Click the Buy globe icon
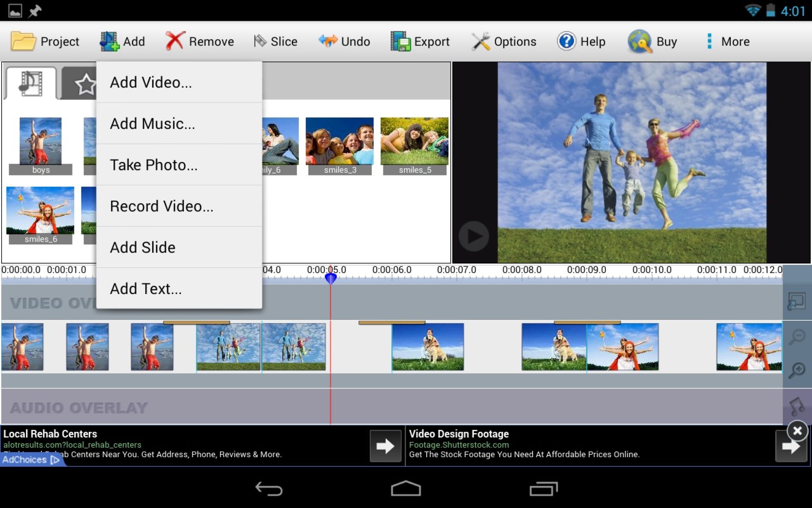Viewport: 812px width, 508px height. coord(640,41)
